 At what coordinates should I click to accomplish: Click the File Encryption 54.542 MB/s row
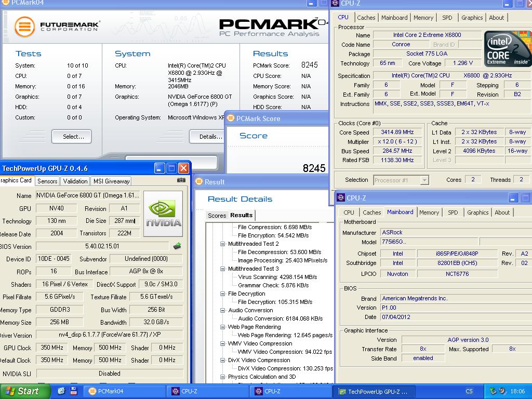[x=273, y=235]
